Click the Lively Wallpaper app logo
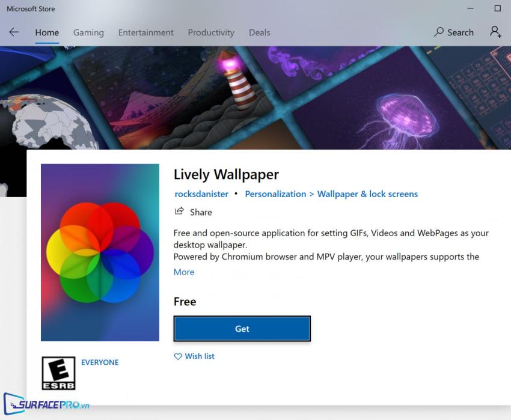 100,252
